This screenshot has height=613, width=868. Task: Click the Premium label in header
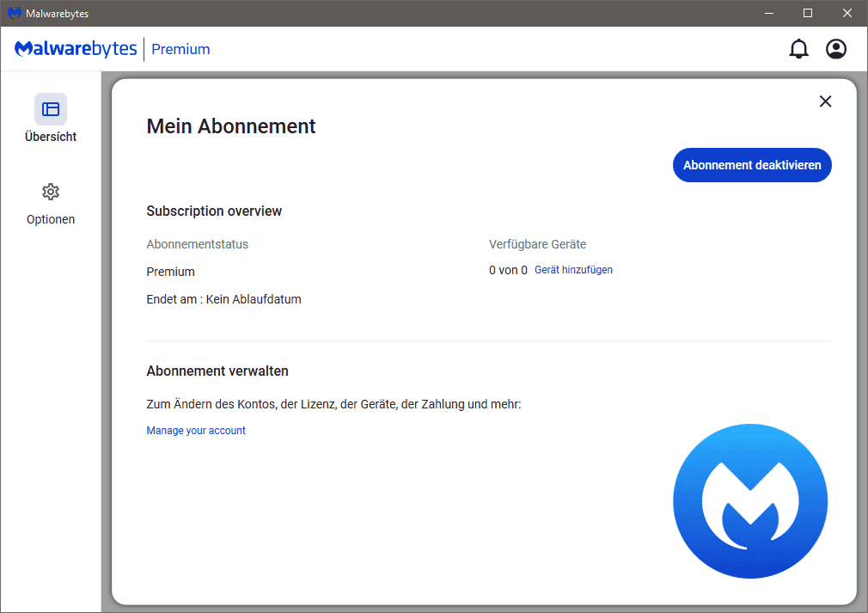pos(180,49)
